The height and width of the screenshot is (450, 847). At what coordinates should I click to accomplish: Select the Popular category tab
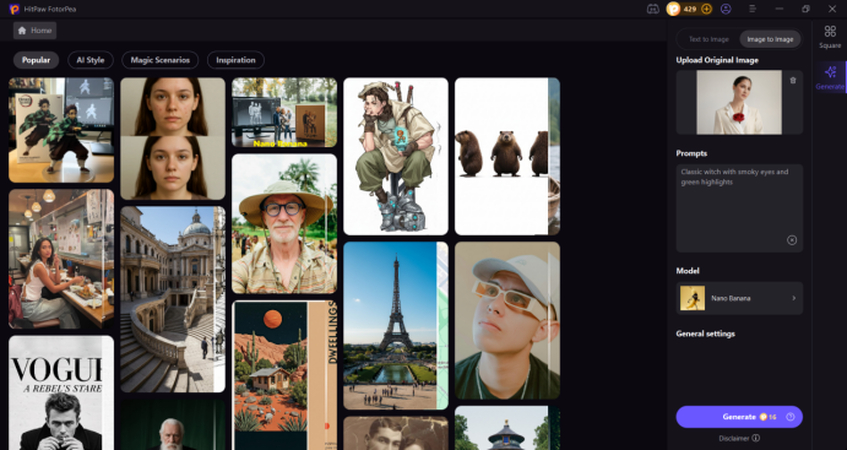36,60
